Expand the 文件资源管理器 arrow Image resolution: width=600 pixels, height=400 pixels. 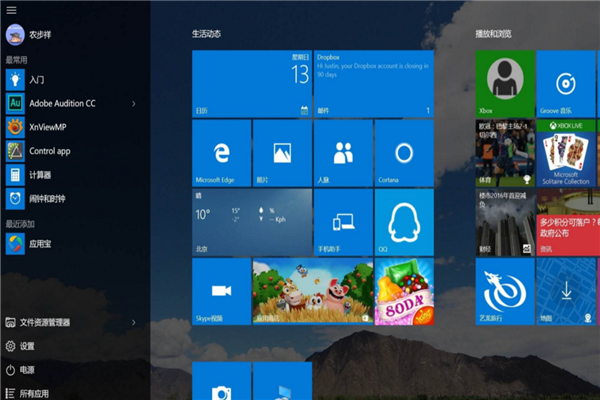point(134,322)
